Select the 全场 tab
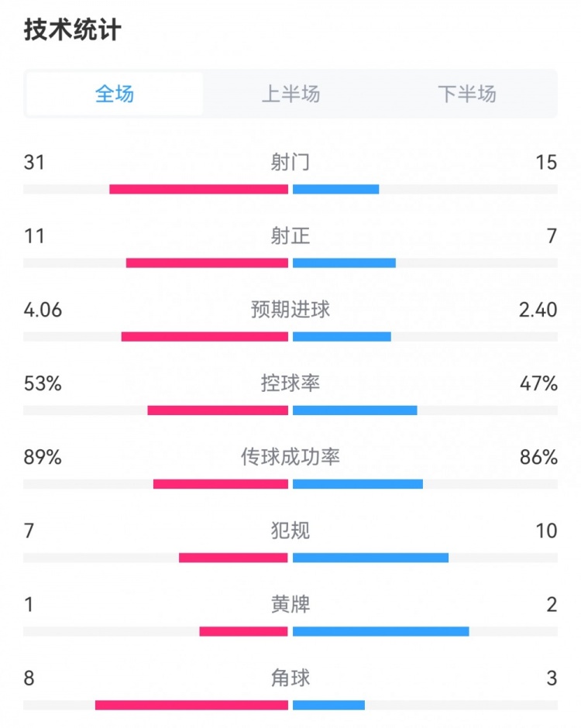 tap(115, 94)
